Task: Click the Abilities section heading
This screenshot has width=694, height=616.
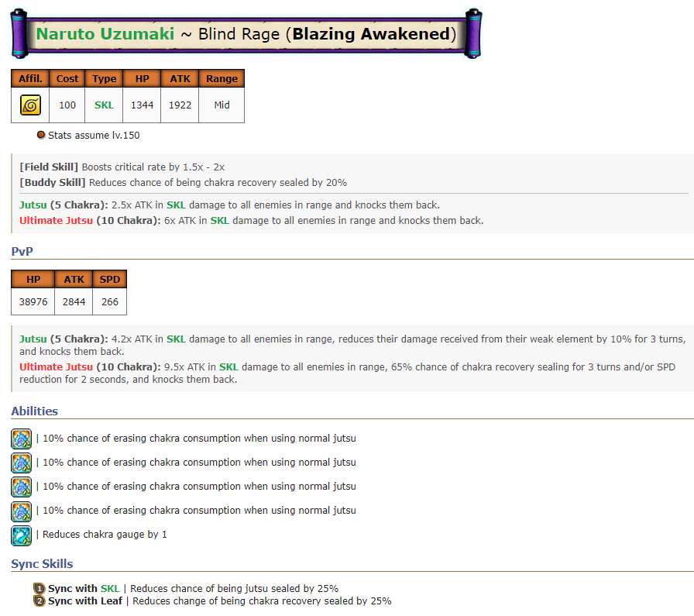Action: tap(35, 411)
